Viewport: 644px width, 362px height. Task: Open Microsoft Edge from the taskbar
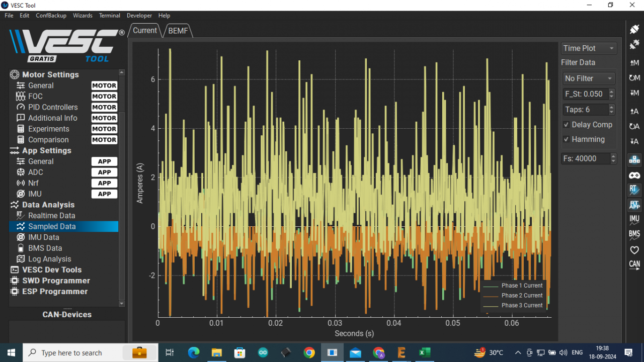[x=194, y=353]
